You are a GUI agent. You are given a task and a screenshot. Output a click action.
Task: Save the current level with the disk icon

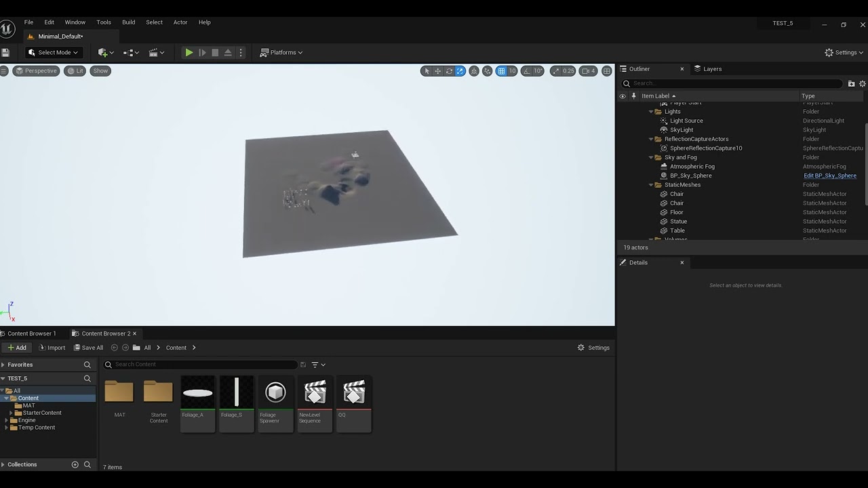click(5, 52)
